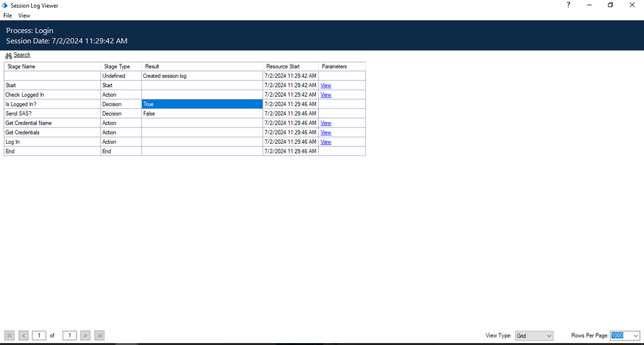Open View link for Get Credential Name
The width and height of the screenshot is (644, 345).
(326, 123)
